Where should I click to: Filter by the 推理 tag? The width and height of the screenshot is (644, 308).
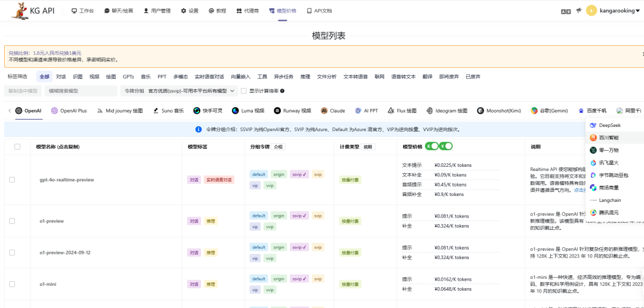click(x=305, y=77)
